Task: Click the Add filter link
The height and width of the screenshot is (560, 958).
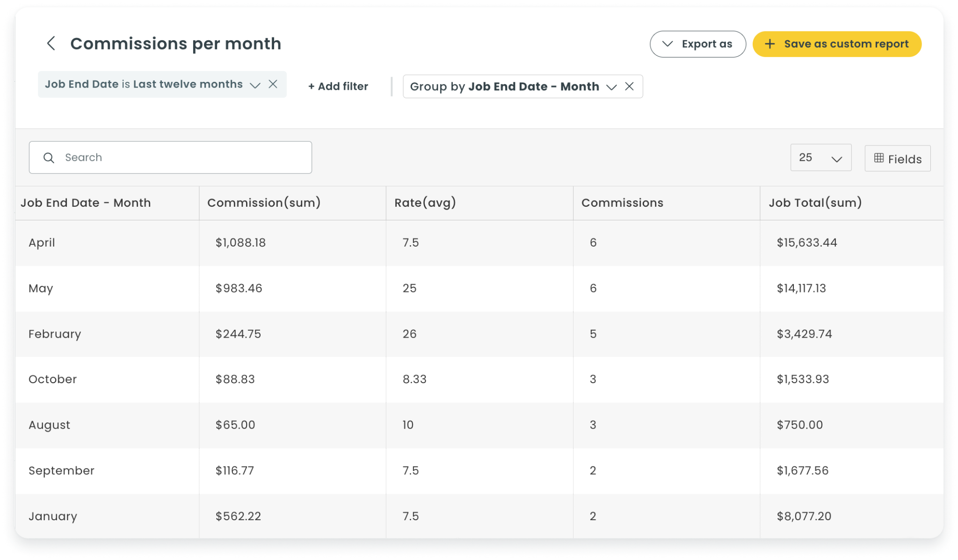Action: pyautogui.click(x=338, y=86)
